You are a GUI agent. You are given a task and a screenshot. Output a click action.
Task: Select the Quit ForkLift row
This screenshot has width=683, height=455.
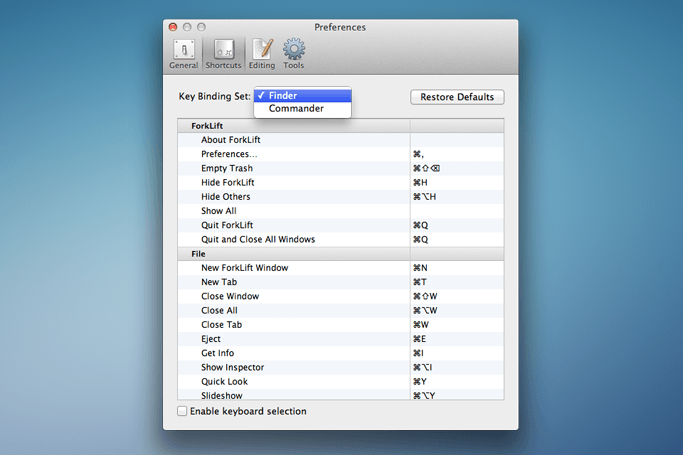coord(341,225)
